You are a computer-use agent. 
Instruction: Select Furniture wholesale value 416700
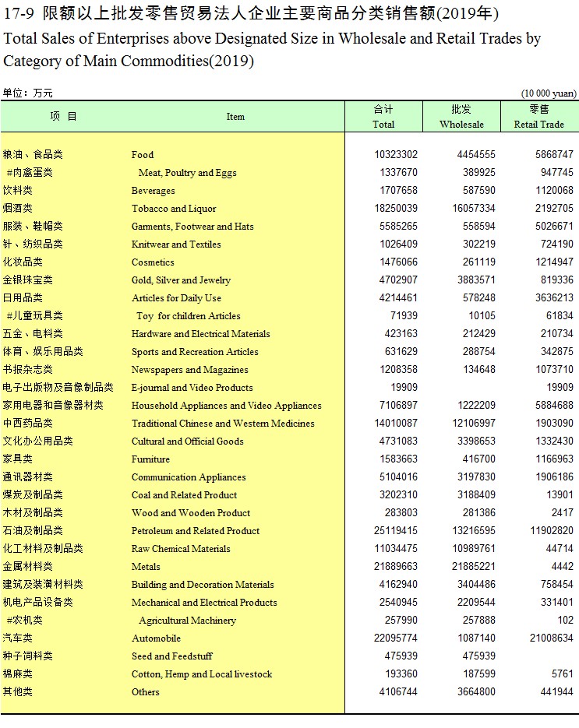coord(479,459)
